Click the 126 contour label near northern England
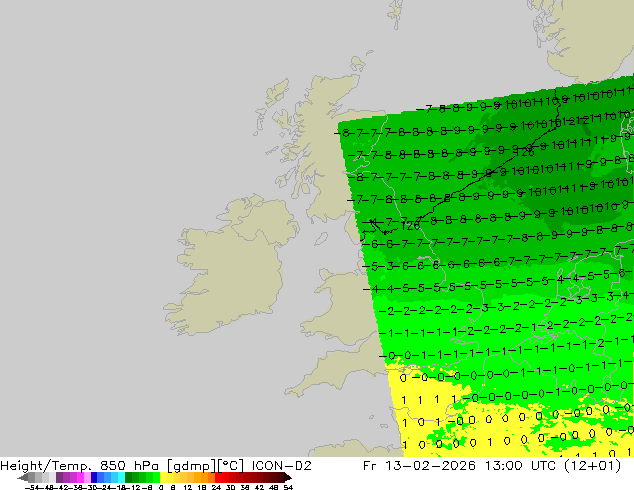This screenshot has height=490, width=634. coord(411,226)
